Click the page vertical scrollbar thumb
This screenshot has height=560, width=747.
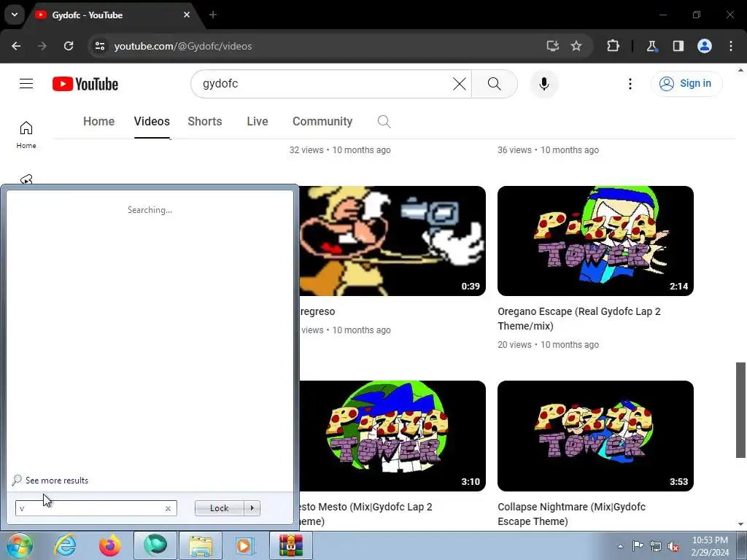pyautogui.click(x=740, y=410)
